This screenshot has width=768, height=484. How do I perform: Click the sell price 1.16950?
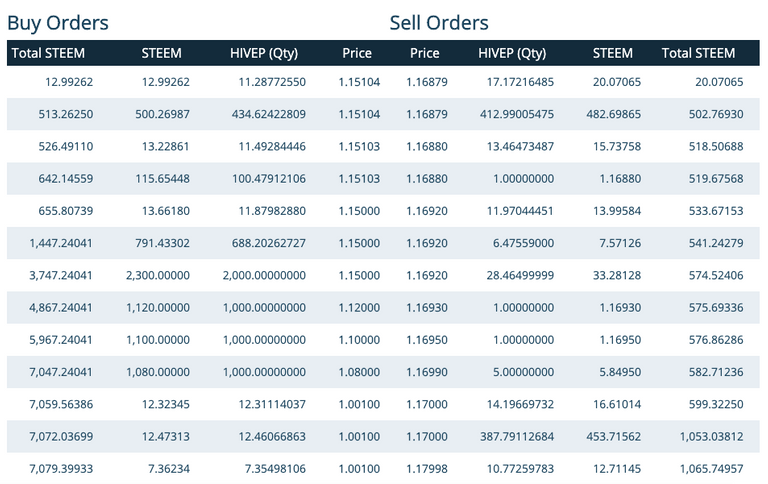[427, 340]
